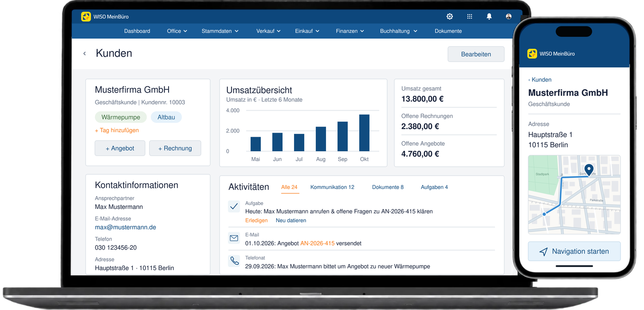Expand the Finanzen dropdown menu
The width and height of the screenshot is (644, 310).
[350, 31]
